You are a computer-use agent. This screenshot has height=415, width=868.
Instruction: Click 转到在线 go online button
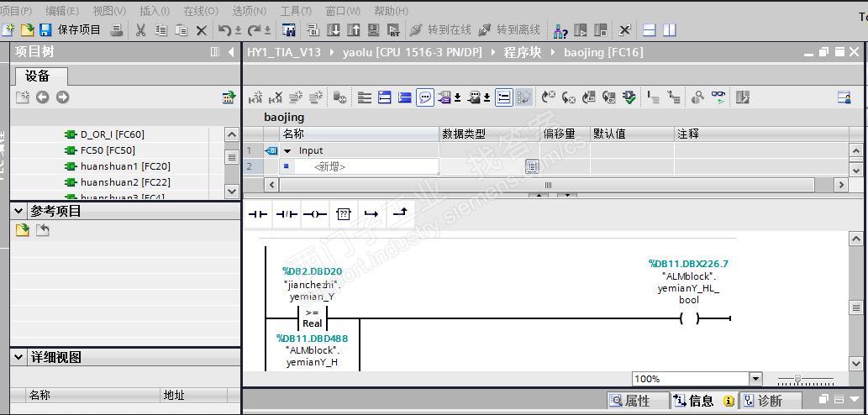coord(440,30)
